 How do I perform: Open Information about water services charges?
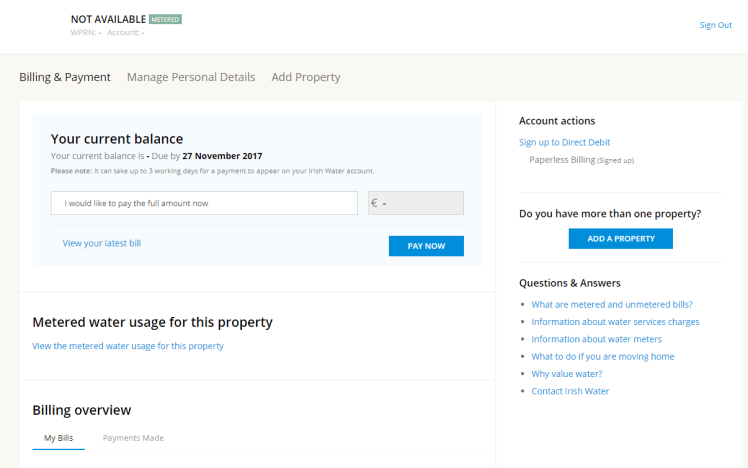615,322
